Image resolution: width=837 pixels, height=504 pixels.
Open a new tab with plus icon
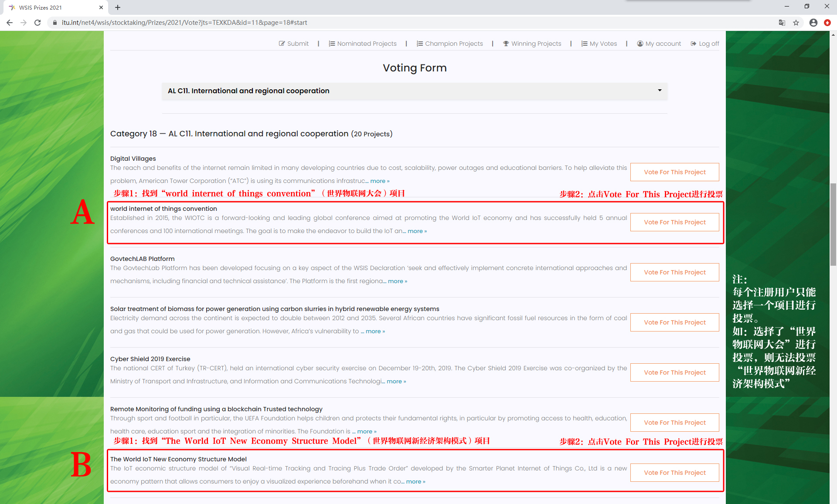118,7
